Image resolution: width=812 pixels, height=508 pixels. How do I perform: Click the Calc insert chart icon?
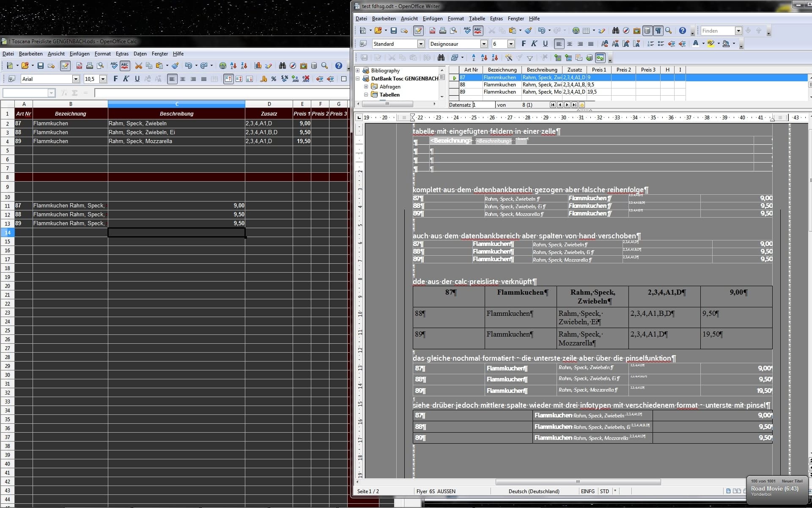tap(258, 66)
